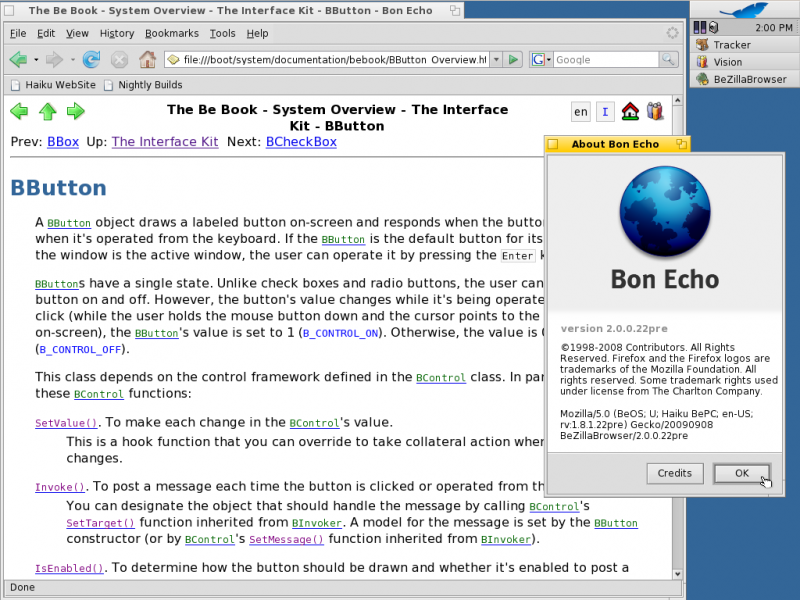Open the back history dropdown arrow

[x=36, y=60]
